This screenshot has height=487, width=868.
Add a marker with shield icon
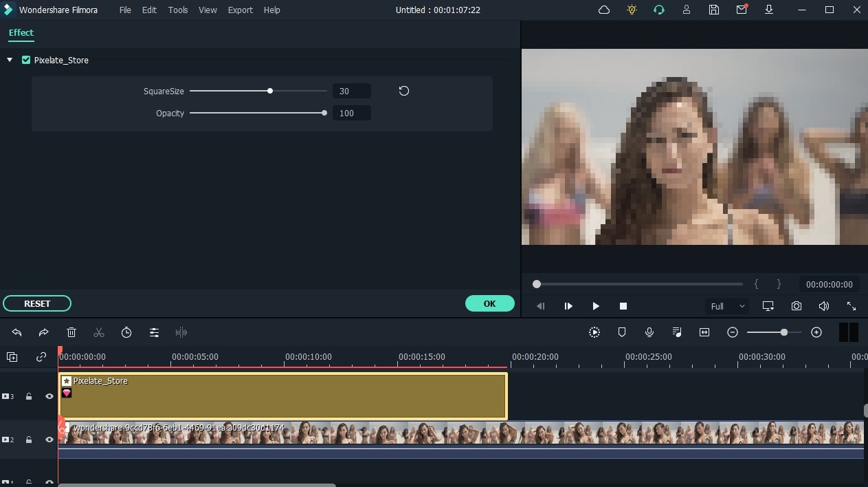[622, 332]
